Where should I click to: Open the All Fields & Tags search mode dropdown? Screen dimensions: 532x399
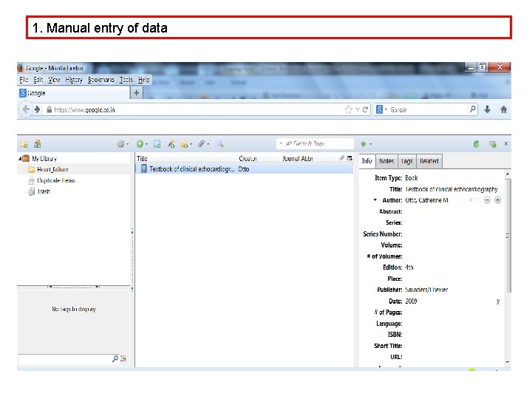tap(281, 143)
